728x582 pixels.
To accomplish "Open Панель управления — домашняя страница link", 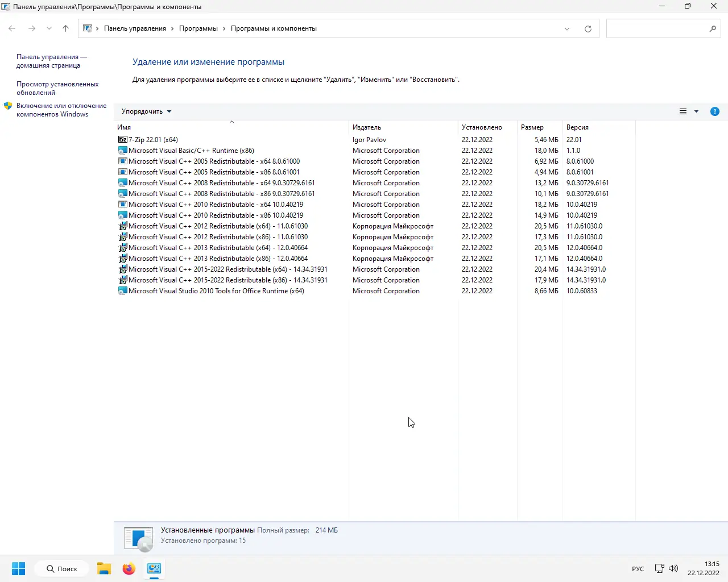I will point(52,61).
